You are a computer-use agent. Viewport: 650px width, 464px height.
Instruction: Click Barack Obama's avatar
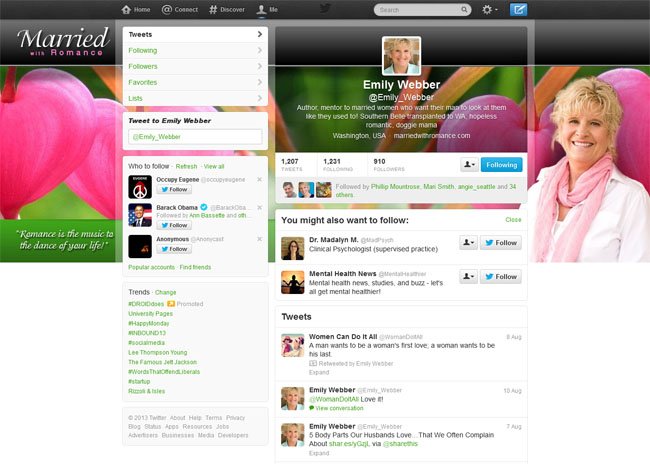pos(140,215)
